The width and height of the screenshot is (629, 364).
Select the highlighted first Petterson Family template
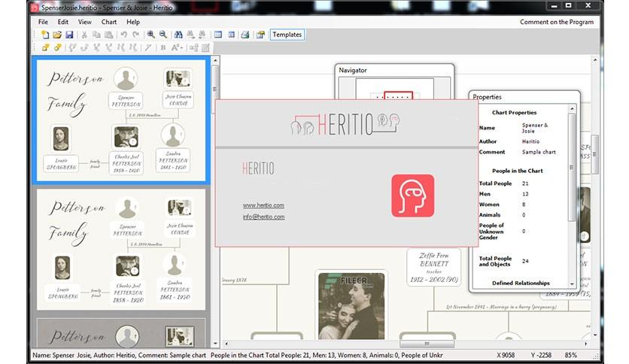[x=120, y=120]
